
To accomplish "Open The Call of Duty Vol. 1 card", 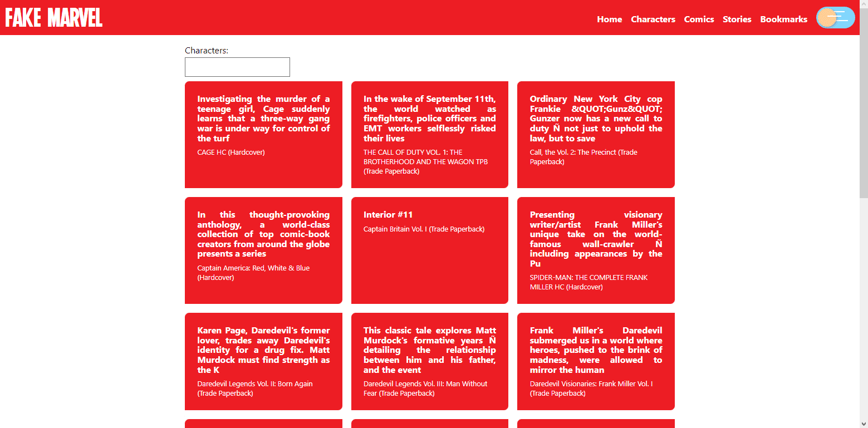I will tap(430, 135).
